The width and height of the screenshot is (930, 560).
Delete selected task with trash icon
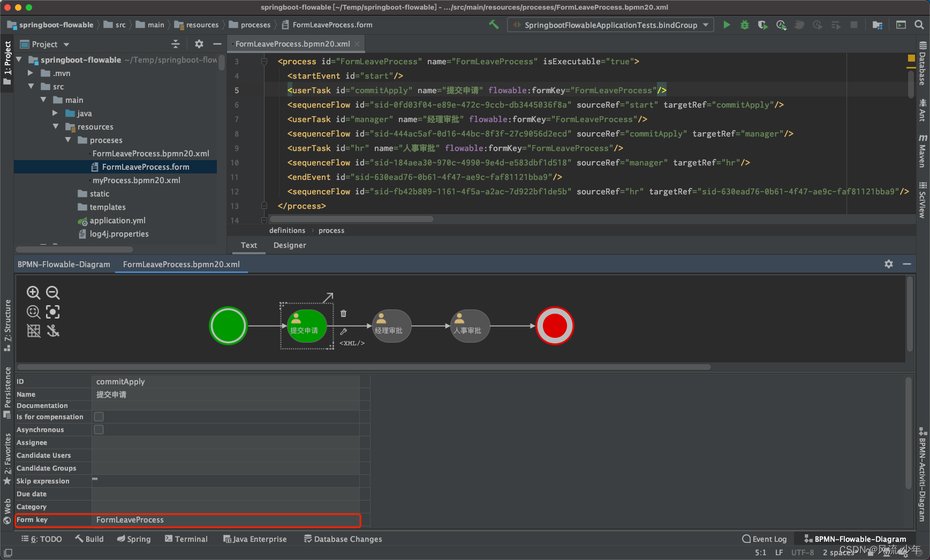pos(343,313)
